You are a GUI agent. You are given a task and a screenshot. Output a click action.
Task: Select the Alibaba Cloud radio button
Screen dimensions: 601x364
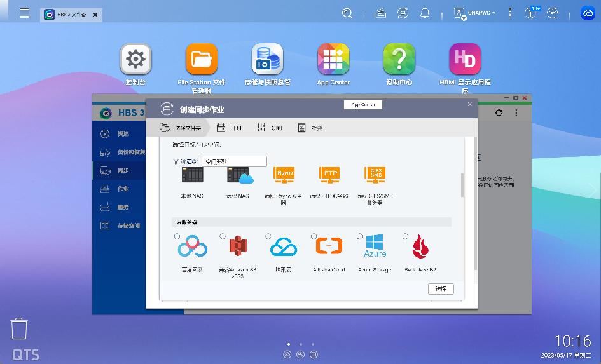[x=314, y=236]
